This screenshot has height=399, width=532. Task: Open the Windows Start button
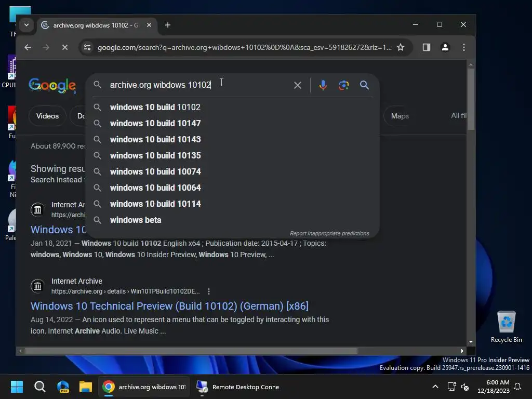tap(17, 387)
